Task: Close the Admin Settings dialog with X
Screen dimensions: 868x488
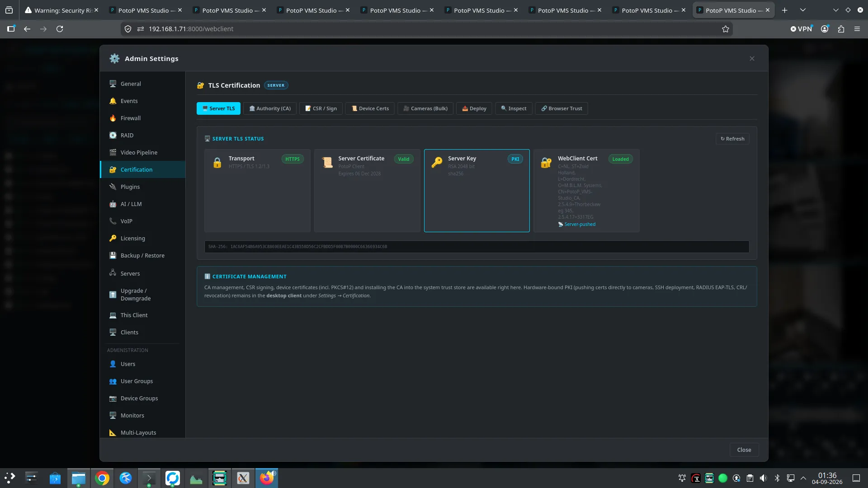Action: [x=752, y=59]
